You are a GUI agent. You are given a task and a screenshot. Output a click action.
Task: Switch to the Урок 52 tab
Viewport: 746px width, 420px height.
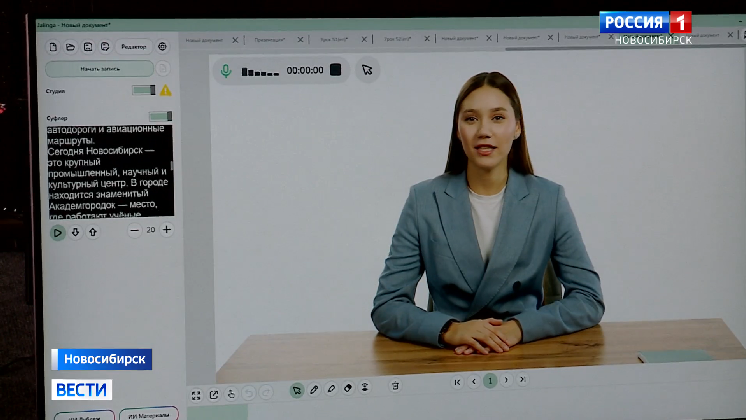(398, 39)
